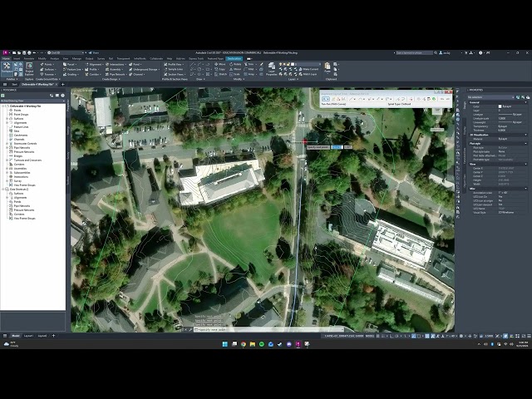Screen dimensions: 532x399
Task: Open the Chrome icon on the taskbar
Action: 244,344
